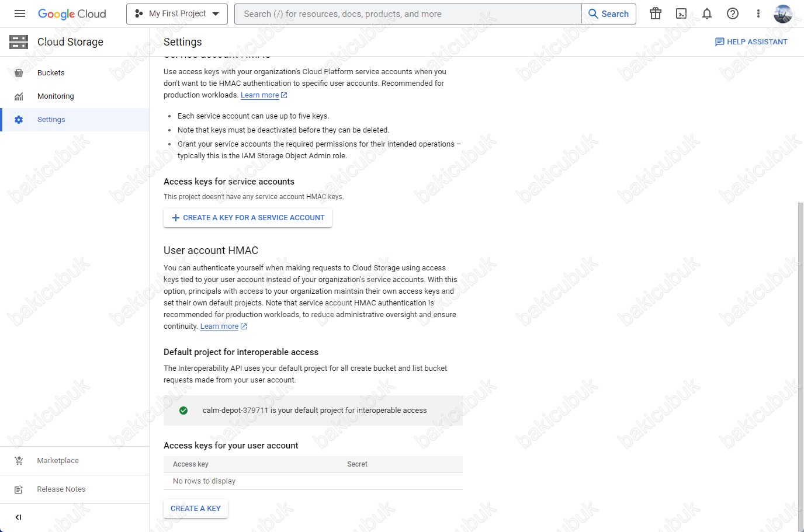Click the Settings gear icon

19,120
